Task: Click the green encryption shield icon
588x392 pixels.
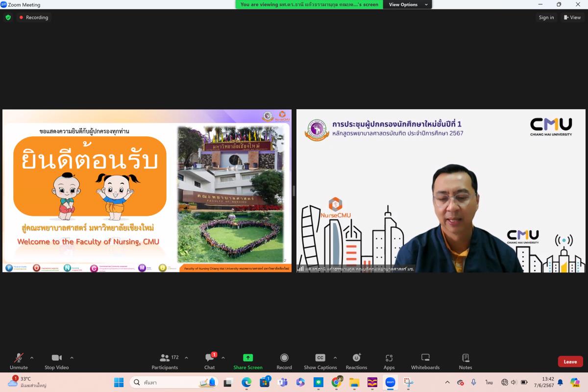Action: [x=8, y=17]
